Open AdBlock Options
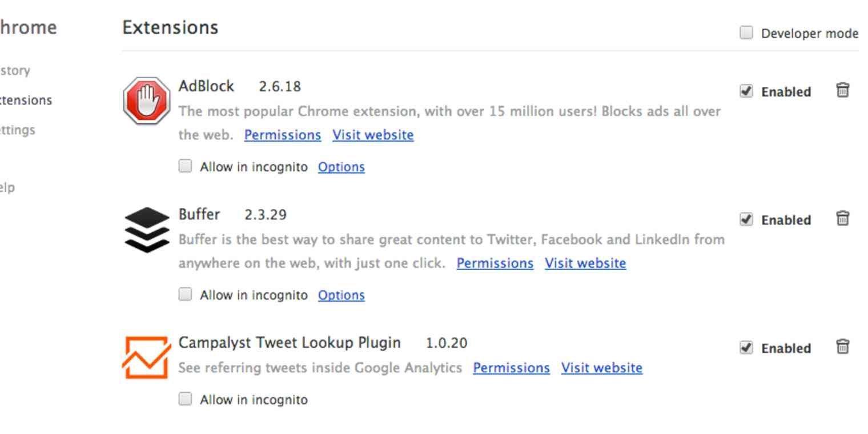 point(341,167)
